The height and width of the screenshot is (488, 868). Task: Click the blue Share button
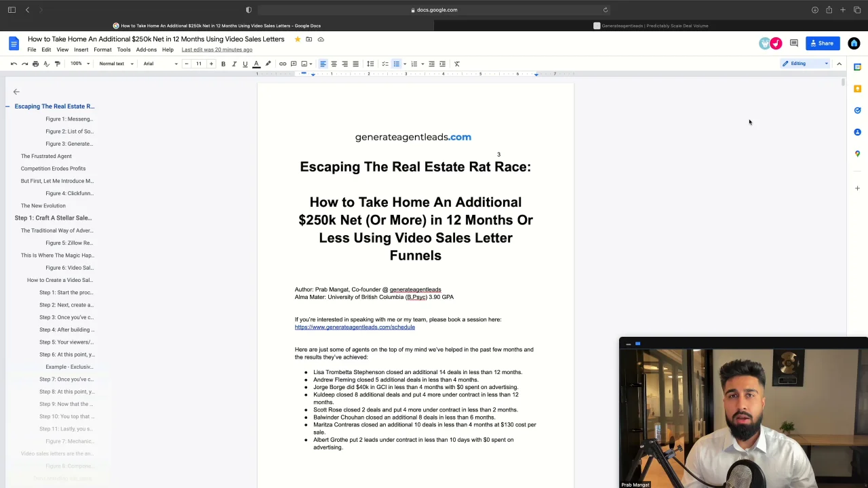click(x=822, y=43)
